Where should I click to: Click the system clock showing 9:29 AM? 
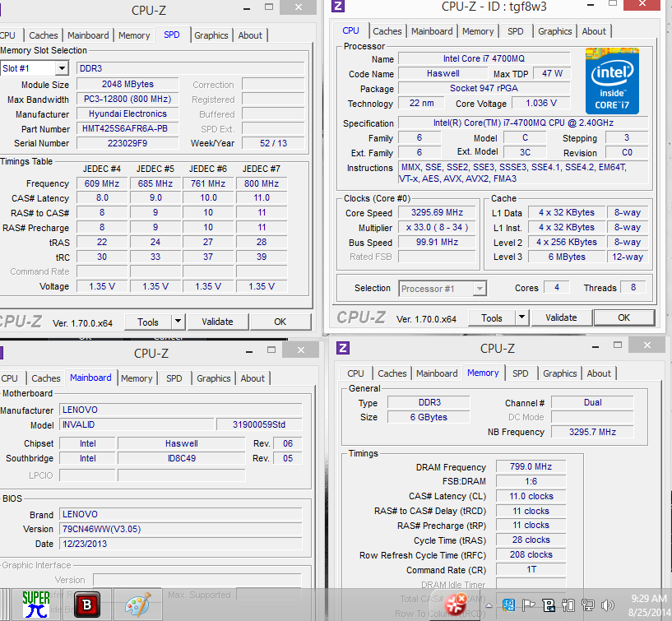649,598
